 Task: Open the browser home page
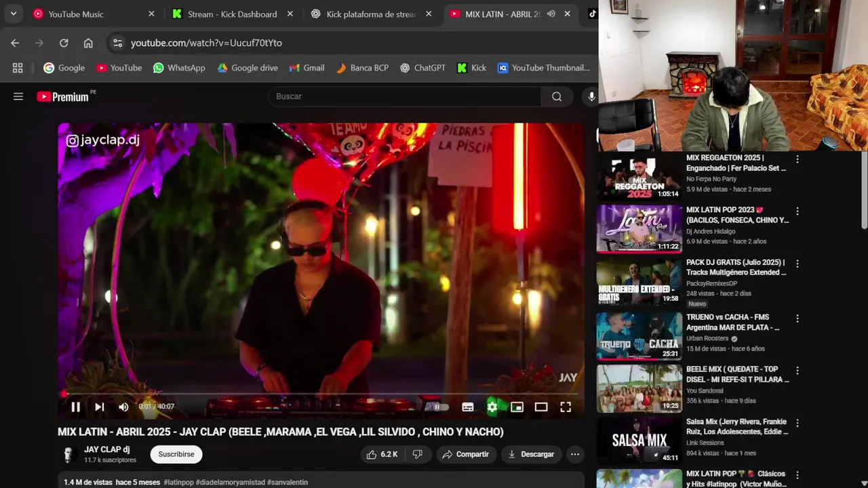coord(88,43)
